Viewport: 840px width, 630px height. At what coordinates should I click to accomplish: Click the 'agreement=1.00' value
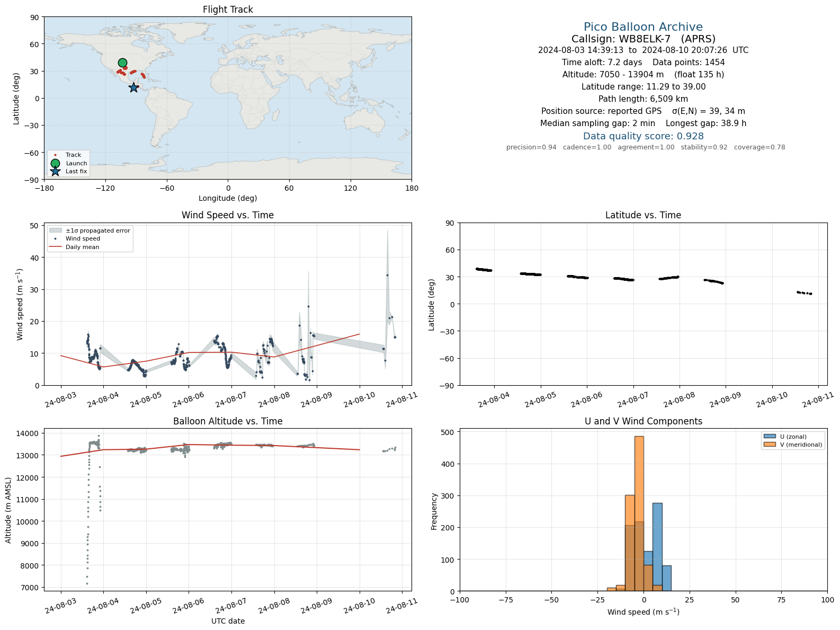[646, 147]
